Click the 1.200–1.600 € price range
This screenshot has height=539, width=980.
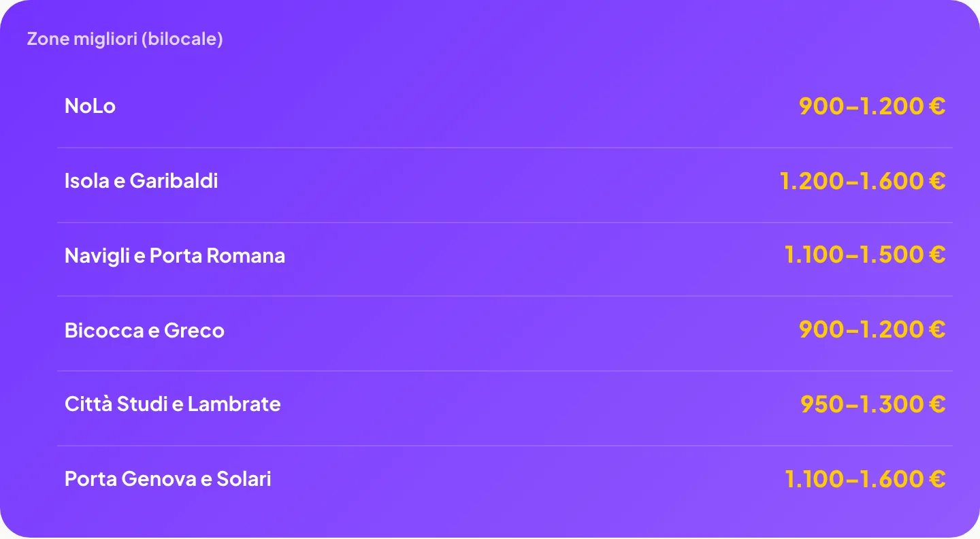[x=863, y=180]
